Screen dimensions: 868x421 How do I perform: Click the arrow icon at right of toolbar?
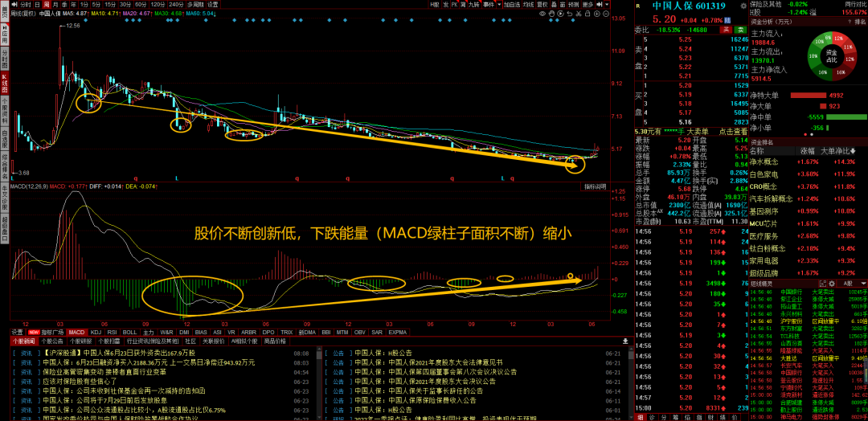(600, 5)
